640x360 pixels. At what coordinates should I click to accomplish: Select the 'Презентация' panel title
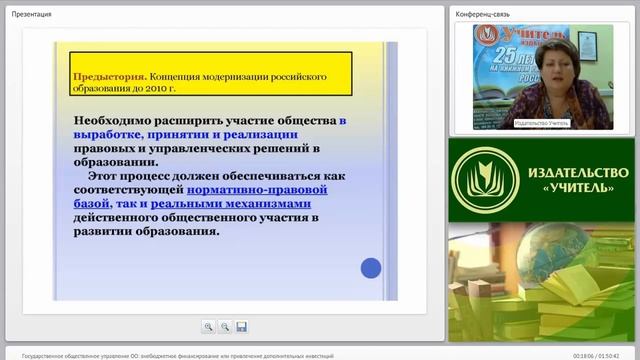(x=31, y=14)
